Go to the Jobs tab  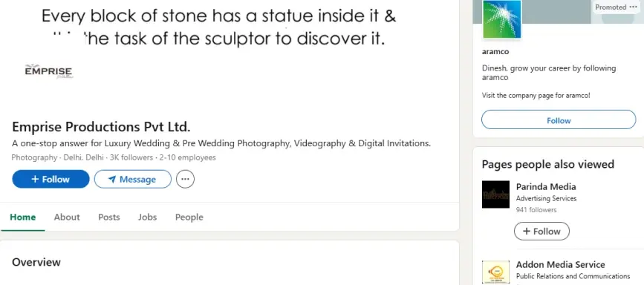[x=148, y=217]
